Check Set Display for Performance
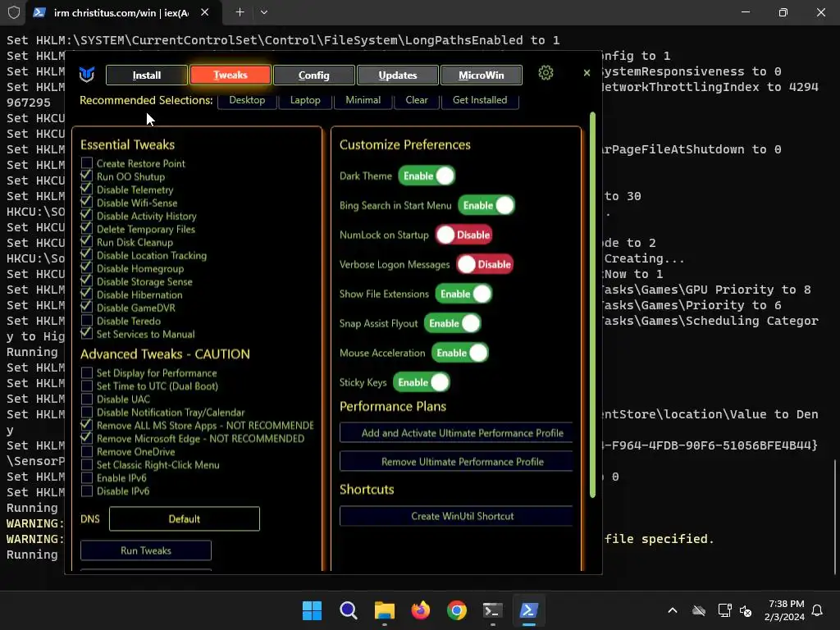 (x=87, y=372)
